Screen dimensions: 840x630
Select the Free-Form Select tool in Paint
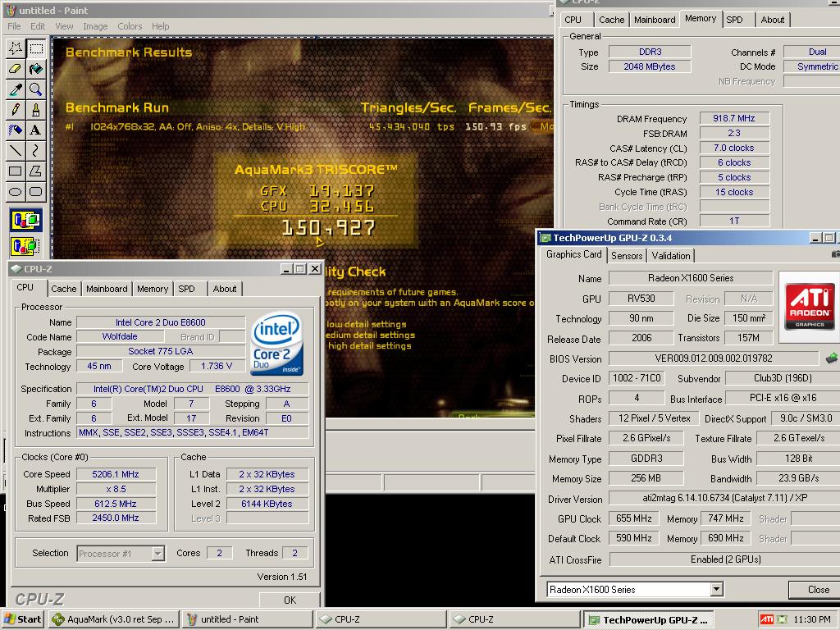(x=16, y=48)
